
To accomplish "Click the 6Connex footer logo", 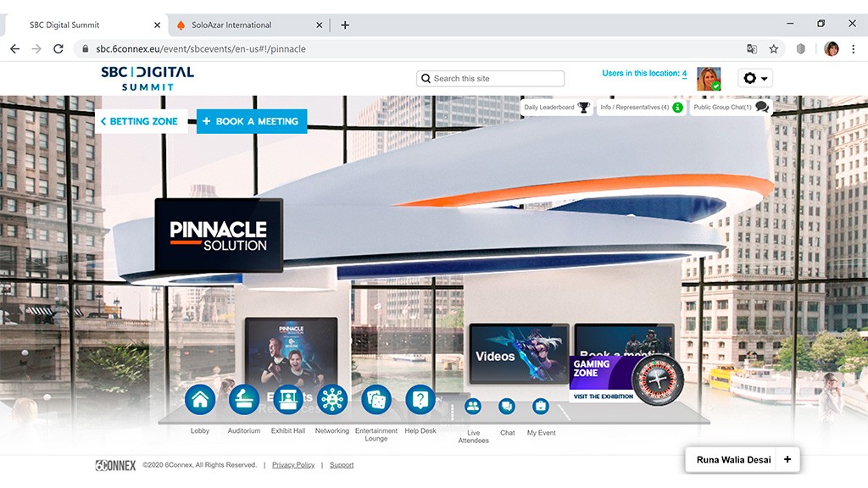I will coord(115,465).
